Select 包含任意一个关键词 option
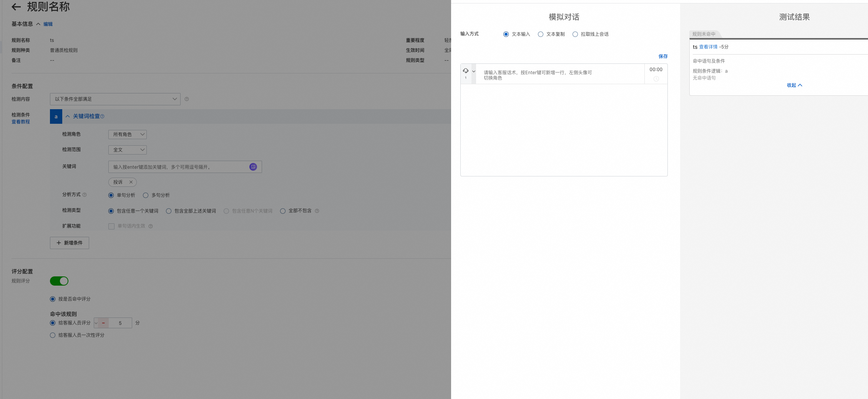Viewport: 868px width, 399px height. 111,211
